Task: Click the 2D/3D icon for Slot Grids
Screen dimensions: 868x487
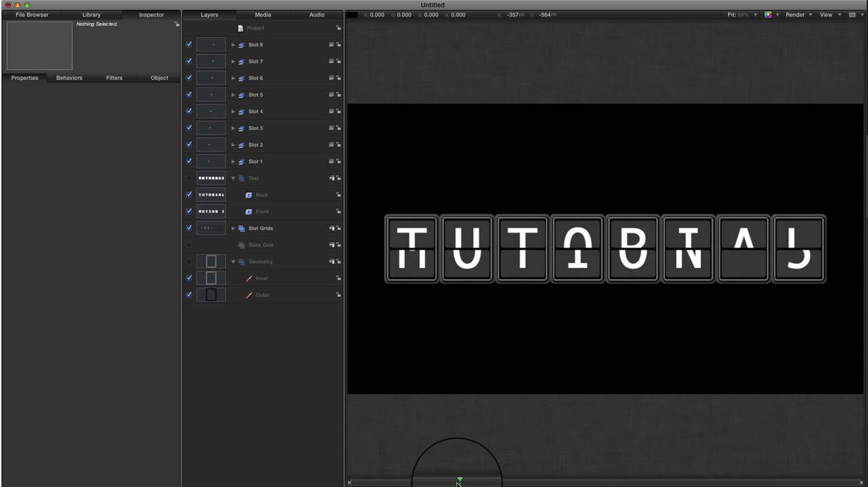Action: (x=331, y=229)
